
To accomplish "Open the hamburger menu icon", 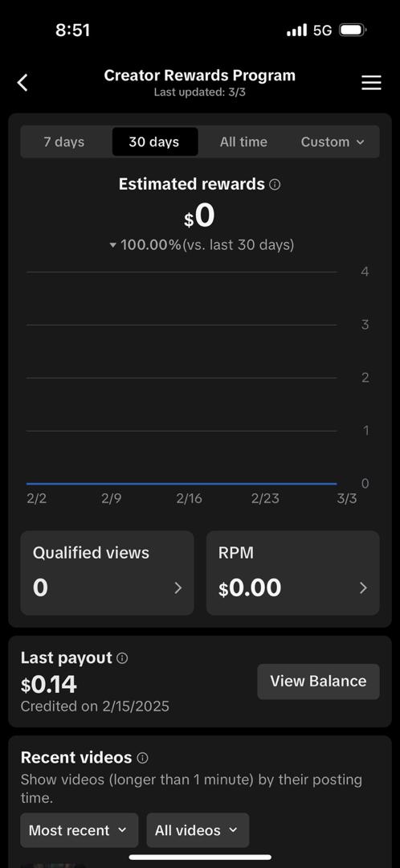I will [371, 83].
